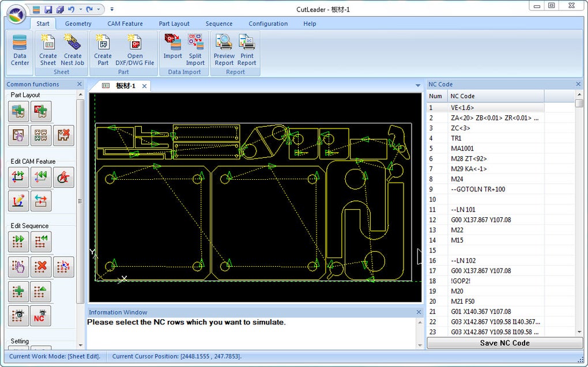Screen dimensions: 588x367
Task: Select NC row '--GOTOLN TR+100'
Action: 485,190
